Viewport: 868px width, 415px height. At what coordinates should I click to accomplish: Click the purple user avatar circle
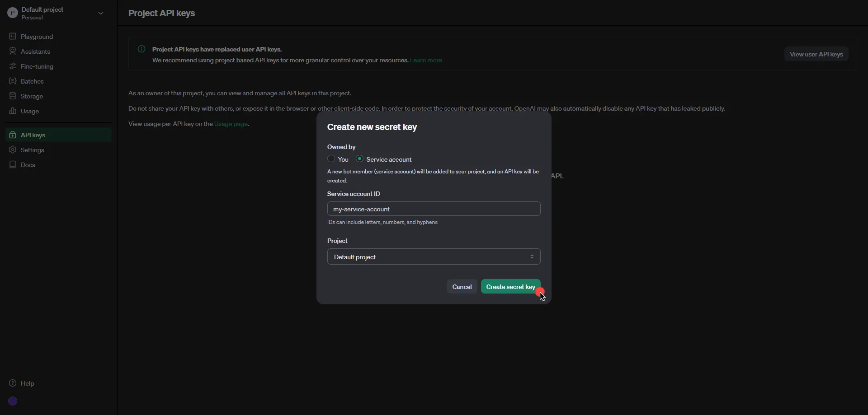tap(13, 401)
